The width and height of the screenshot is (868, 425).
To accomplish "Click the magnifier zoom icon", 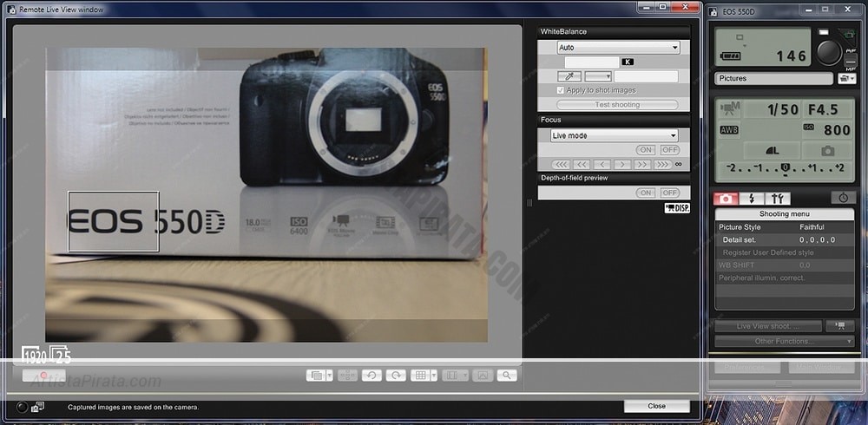I will 507,376.
